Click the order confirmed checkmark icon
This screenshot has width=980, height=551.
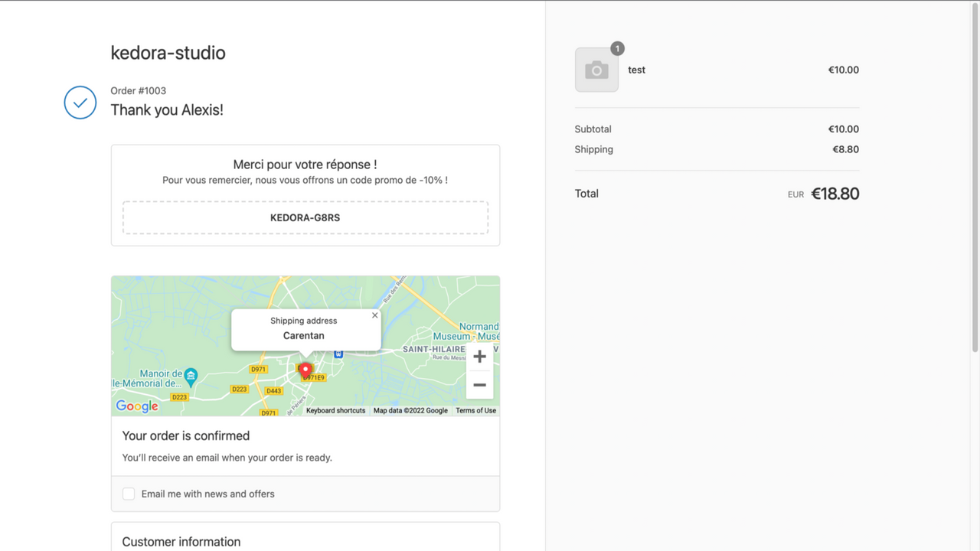click(x=80, y=103)
